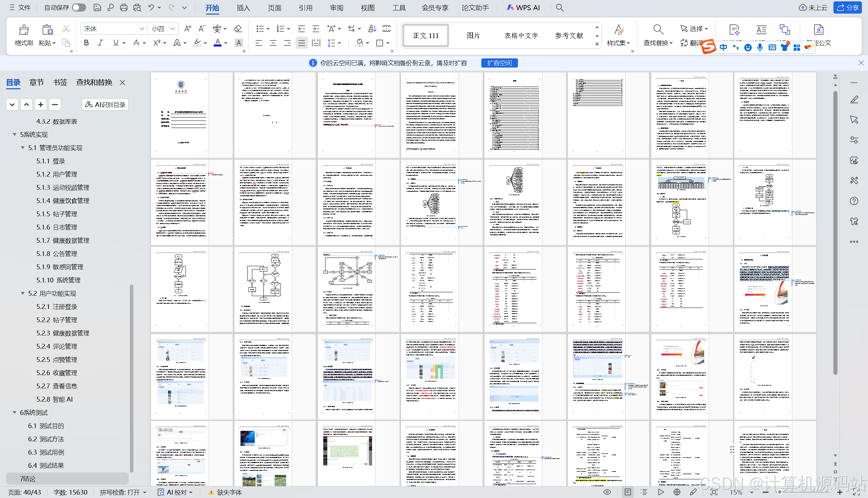Viewport: 868px width, 498px height.
Task: Click the AI识别目录 button
Action: pyautogui.click(x=105, y=104)
